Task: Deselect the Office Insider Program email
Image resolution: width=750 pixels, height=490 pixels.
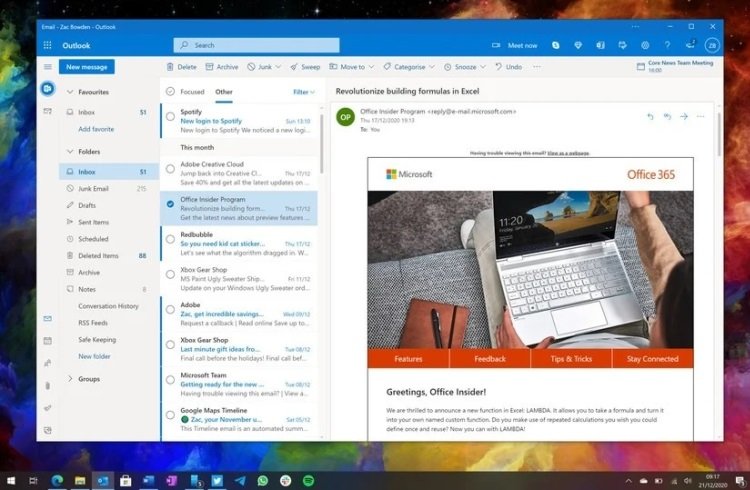Action: 170,204
